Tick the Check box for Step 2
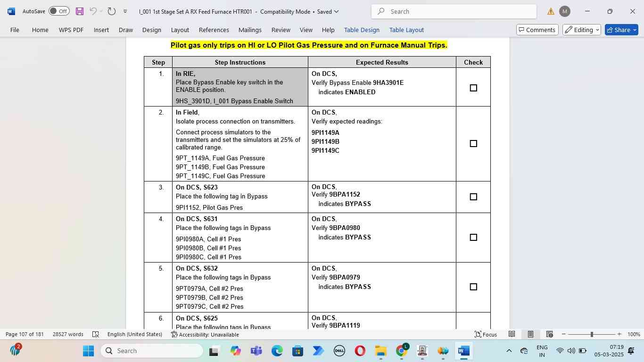This screenshot has width=644, height=362. (x=473, y=144)
